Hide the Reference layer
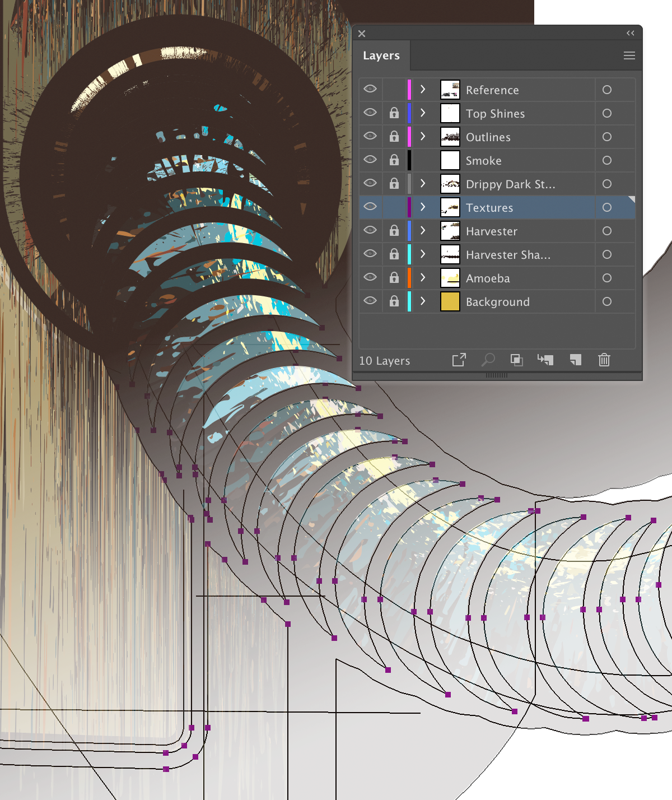 (x=370, y=89)
